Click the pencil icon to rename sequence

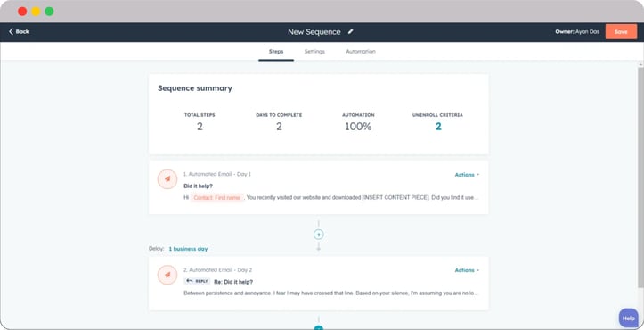[350, 31]
